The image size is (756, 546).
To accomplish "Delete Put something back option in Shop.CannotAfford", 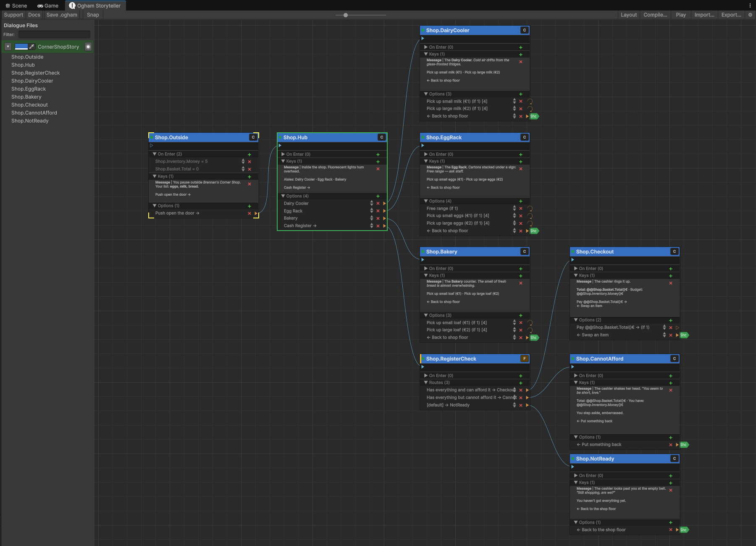I will pyautogui.click(x=671, y=445).
